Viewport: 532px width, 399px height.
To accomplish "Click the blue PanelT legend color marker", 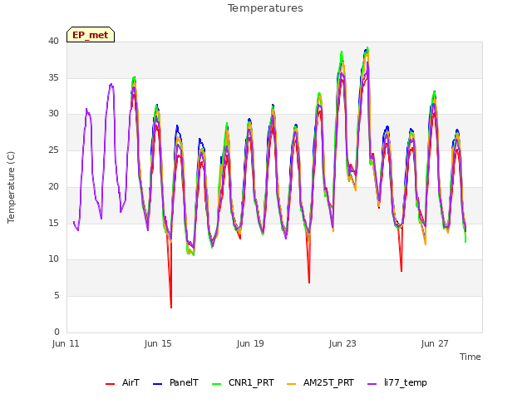I will click(x=157, y=384).
